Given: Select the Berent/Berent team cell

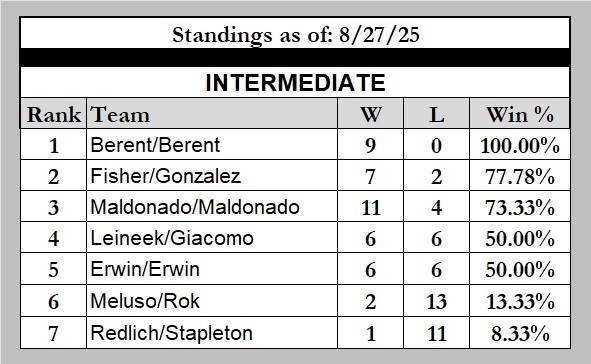Looking at the screenshot, I should 212,145.
